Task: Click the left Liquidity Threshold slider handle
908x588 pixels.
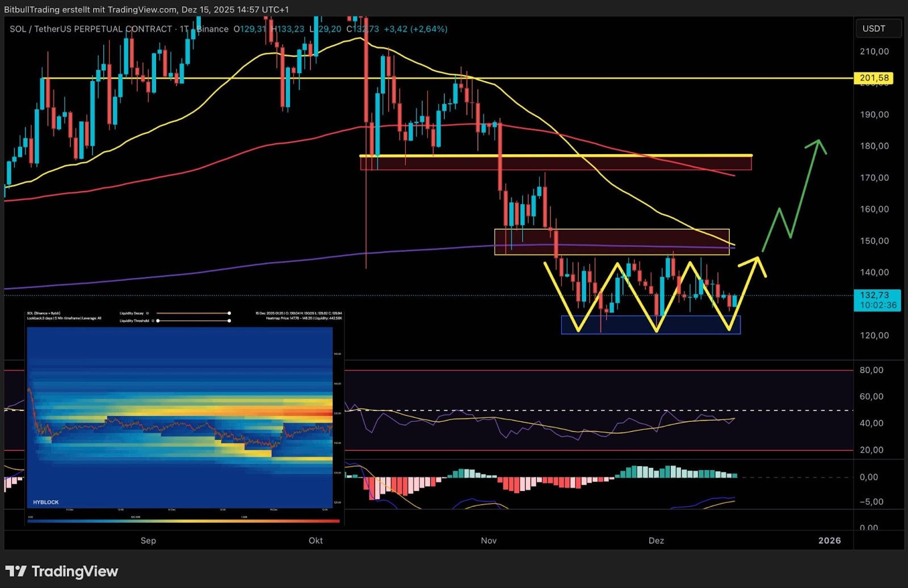Action: (158, 320)
